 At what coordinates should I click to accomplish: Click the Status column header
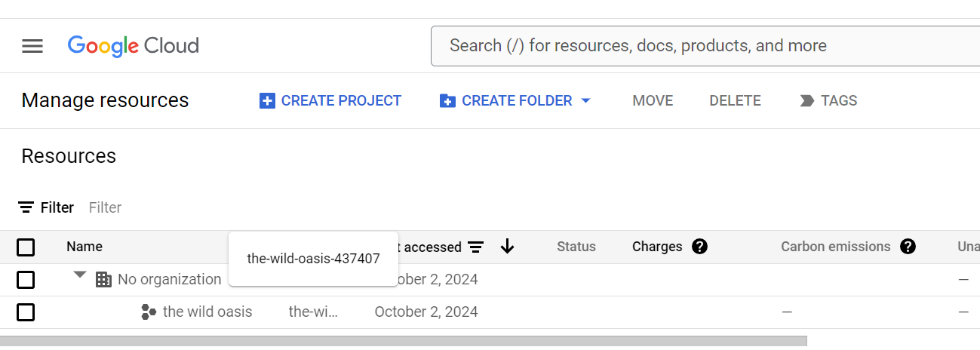[576, 247]
